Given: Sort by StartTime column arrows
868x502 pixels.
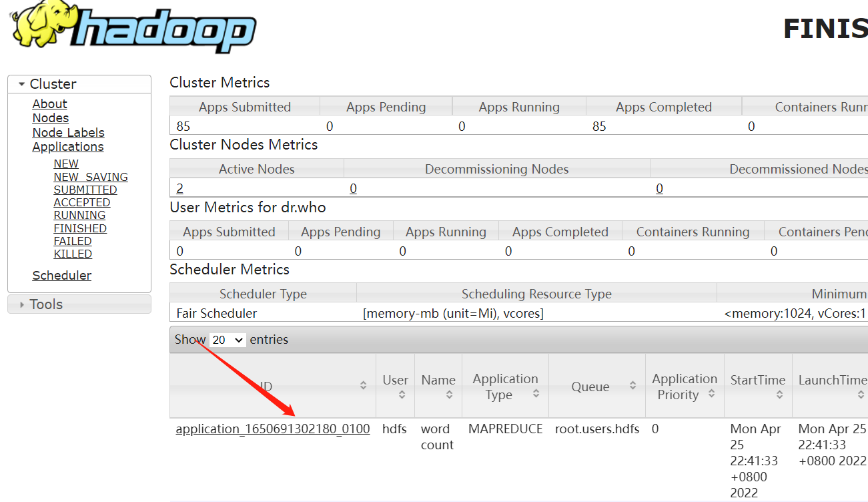Looking at the screenshot, I should click(779, 395).
